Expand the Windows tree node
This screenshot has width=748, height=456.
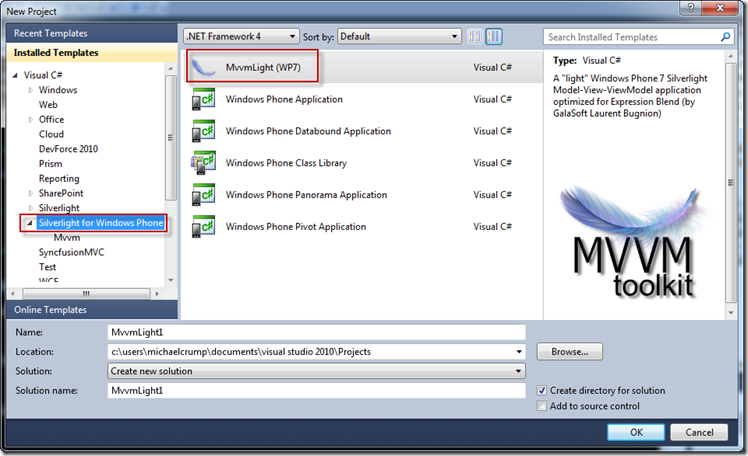tap(31, 90)
